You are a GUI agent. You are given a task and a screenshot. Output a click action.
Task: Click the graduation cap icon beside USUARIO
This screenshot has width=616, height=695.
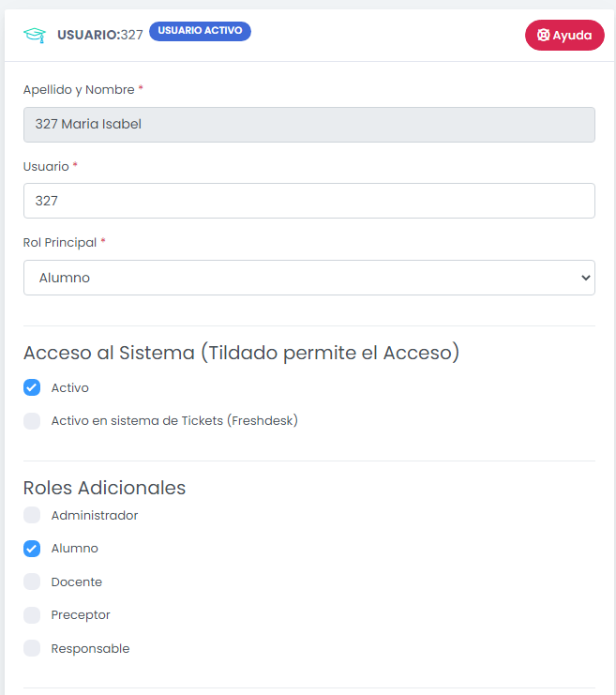(x=35, y=35)
